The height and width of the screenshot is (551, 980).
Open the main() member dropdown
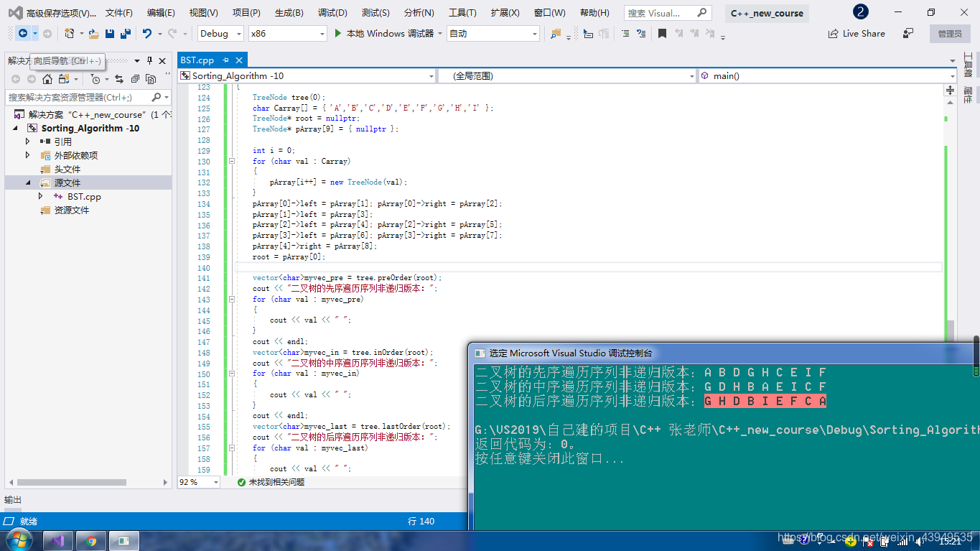827,75
